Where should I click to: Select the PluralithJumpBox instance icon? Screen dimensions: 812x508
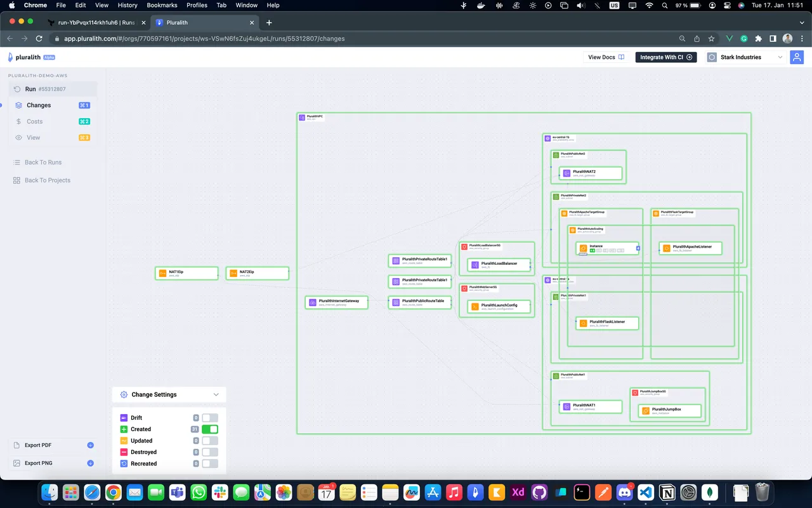[x=646, y=411]
